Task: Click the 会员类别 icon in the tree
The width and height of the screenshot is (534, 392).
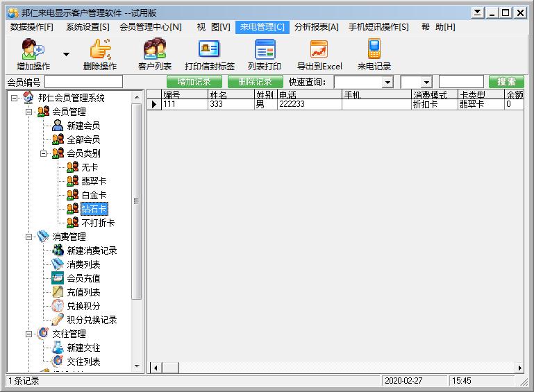Action: point(58,153)
